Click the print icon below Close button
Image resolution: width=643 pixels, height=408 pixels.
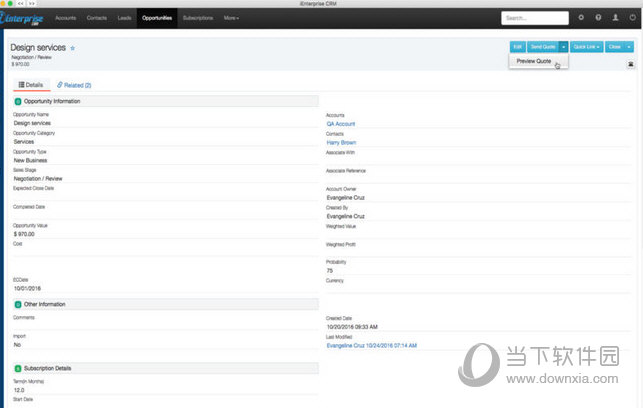point(630,64)
